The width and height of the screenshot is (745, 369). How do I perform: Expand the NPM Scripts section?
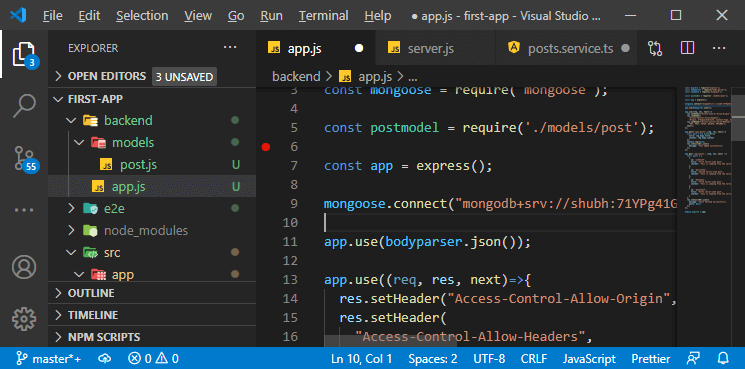152,337
